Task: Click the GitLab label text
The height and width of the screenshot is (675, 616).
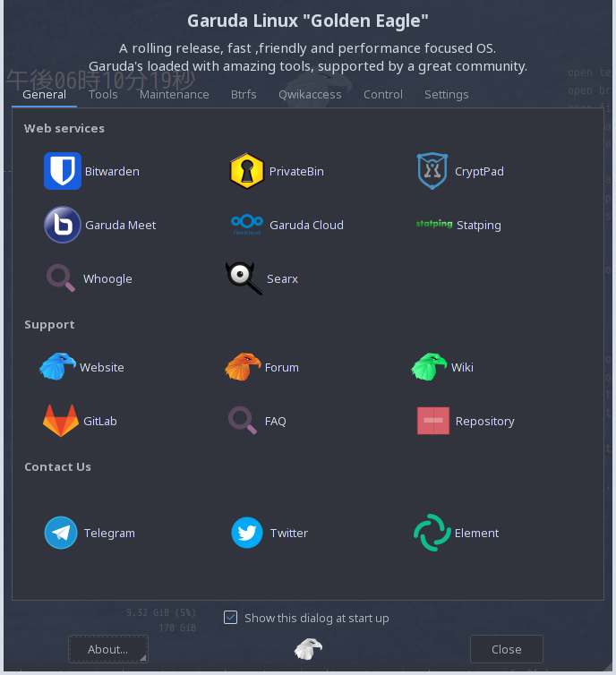Action: point(100,421)
